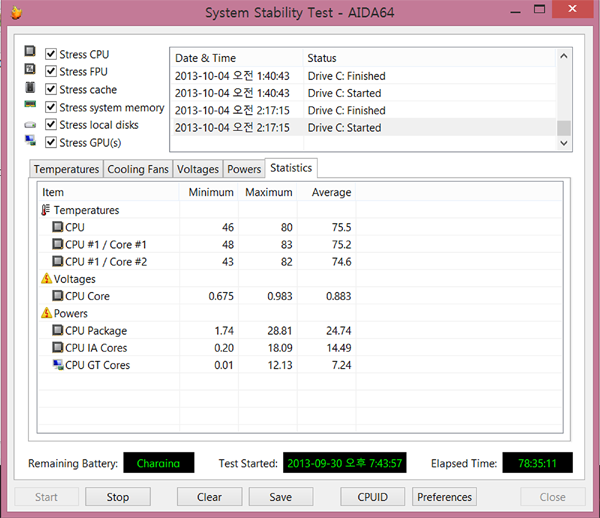Click the FPU icon beside Stress FPU

(x=30, y=69)
